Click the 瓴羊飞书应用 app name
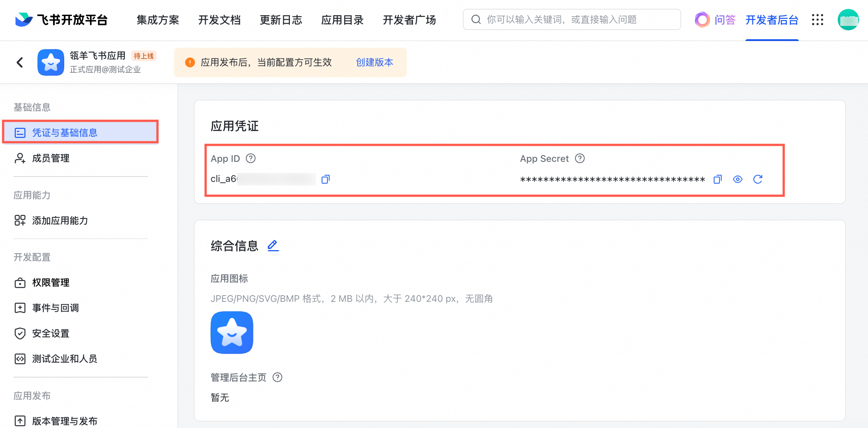 (x=98, y=56)
